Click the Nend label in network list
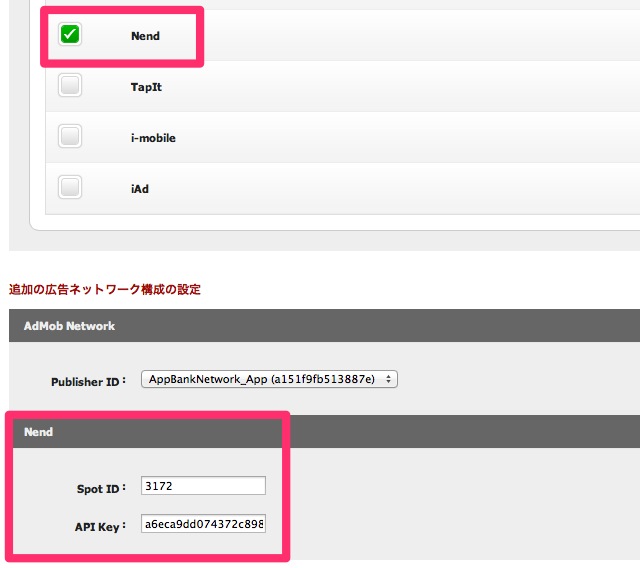The width and height of the screenshot is (640, 568). point(145,36)
